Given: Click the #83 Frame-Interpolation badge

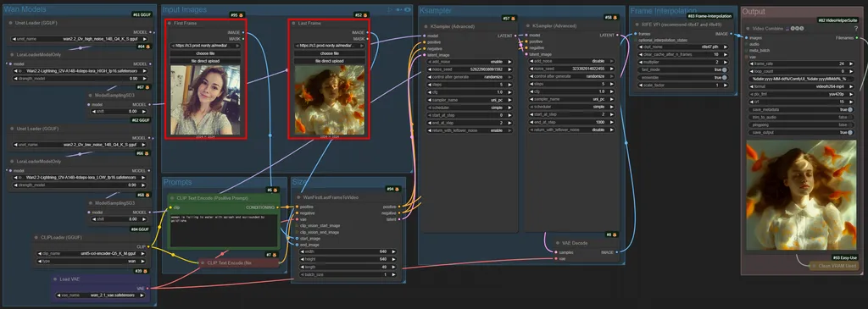Looking at the screenshot, I should (x=710, y=16).
